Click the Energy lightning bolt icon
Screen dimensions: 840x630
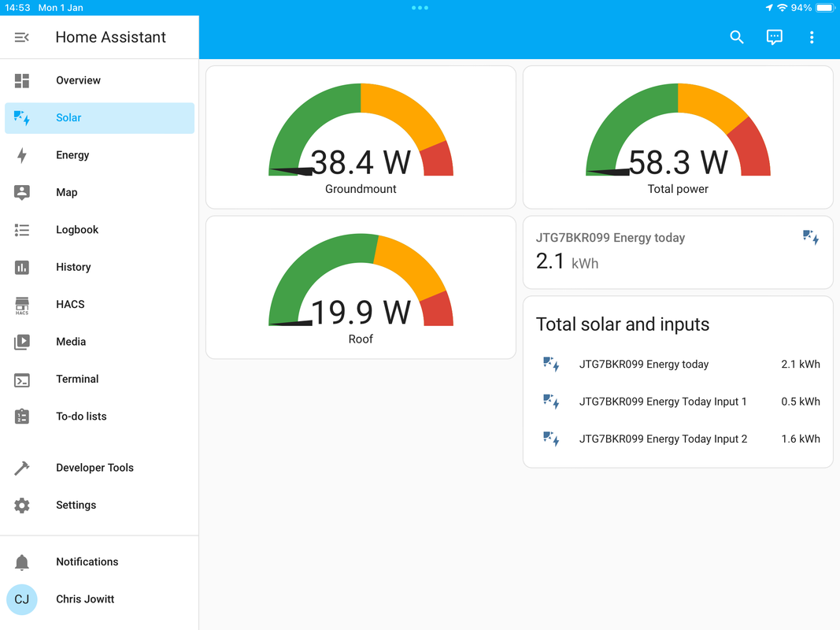tap(22, 155)
